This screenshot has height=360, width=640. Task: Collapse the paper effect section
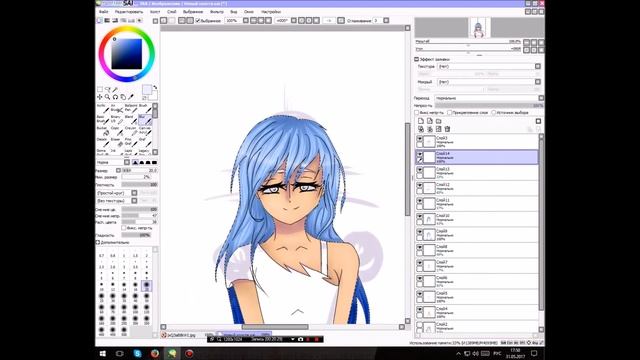pyautogui.click(x=417, y=59)
